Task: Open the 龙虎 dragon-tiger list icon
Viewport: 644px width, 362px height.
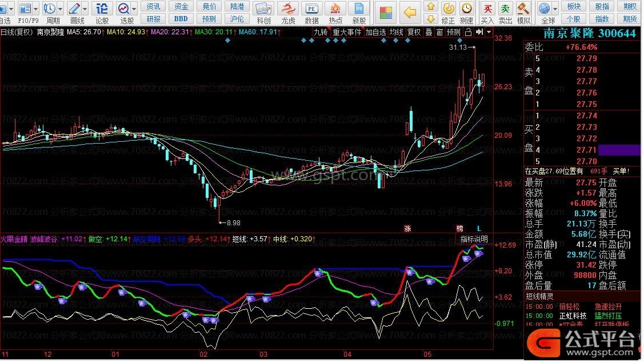Action: pyautogui.click(x=288, y=9)
